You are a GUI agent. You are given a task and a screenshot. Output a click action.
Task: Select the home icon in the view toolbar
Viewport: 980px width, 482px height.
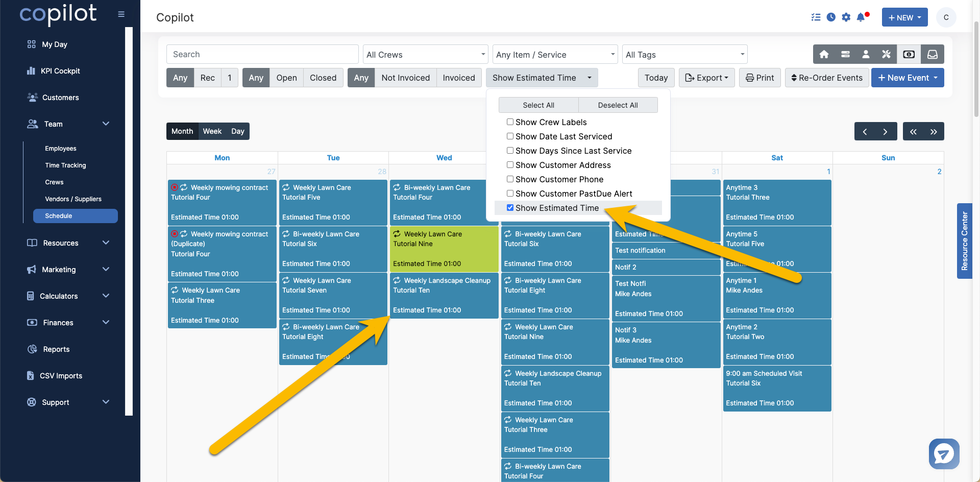(x=824, y=54)
